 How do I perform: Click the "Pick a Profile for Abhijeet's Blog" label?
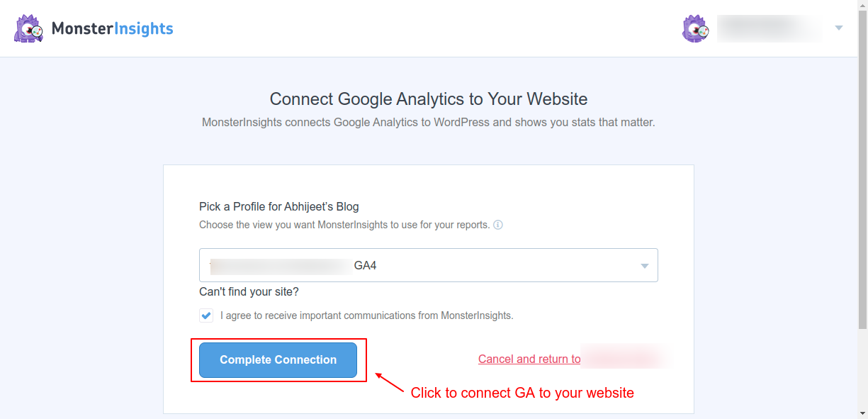click(279, 207)
